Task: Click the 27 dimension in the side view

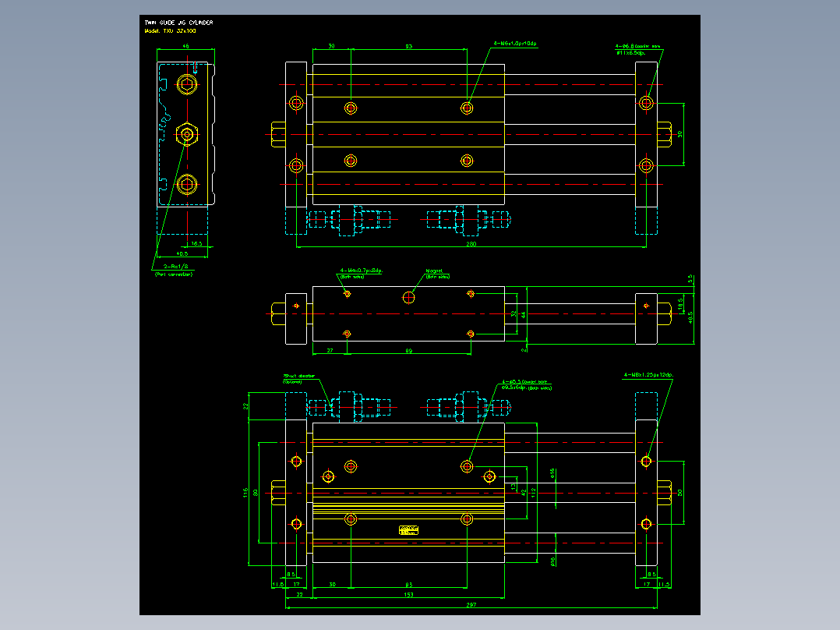Action: pyautogui.click(x=330, y=350)
